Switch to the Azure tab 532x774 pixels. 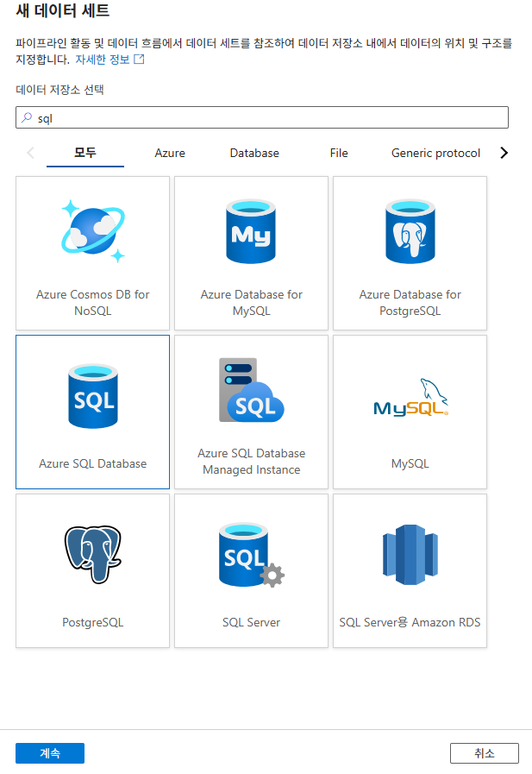[x=170, y=153]
